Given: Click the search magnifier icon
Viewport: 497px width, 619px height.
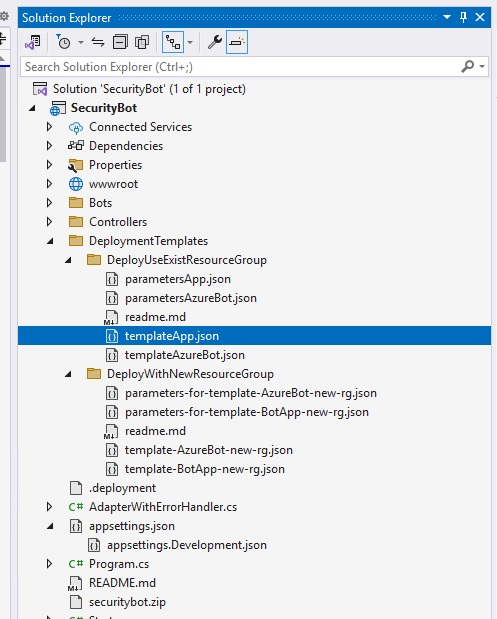Looking at the screenshot, I should coord(467,66).
